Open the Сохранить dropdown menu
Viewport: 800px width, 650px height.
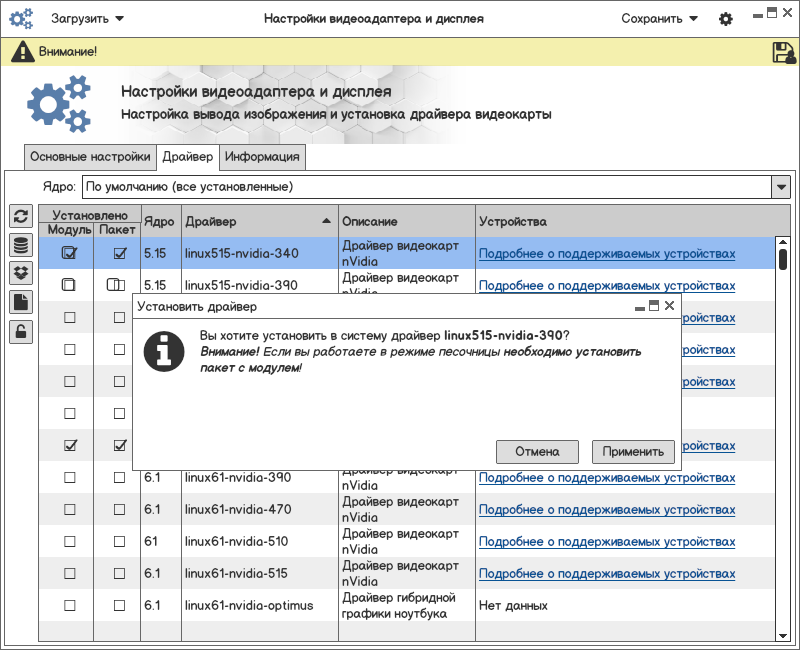[659, 18]
